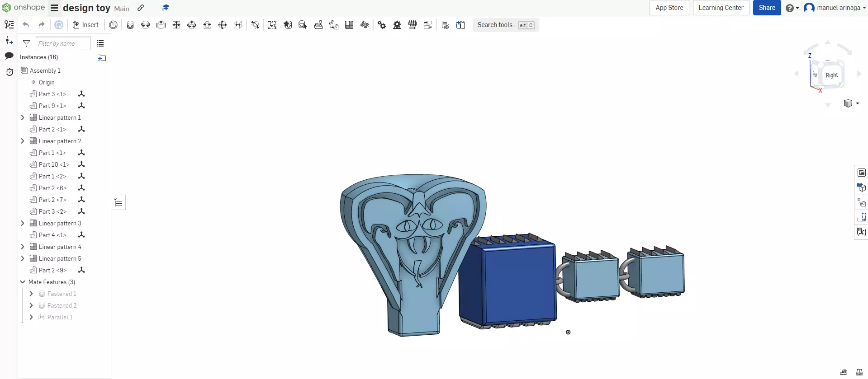Image resolution: width=868 pixels, height=379 pixels.
Task: Click mate icon next to Part 9 <1>
Action: 81,106
